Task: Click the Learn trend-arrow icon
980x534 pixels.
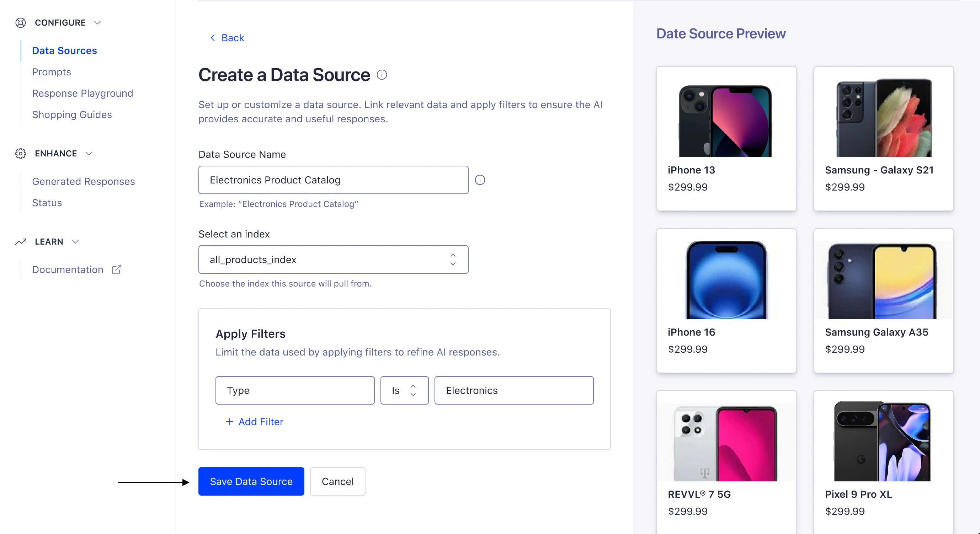Action: [x=21, y=241]
